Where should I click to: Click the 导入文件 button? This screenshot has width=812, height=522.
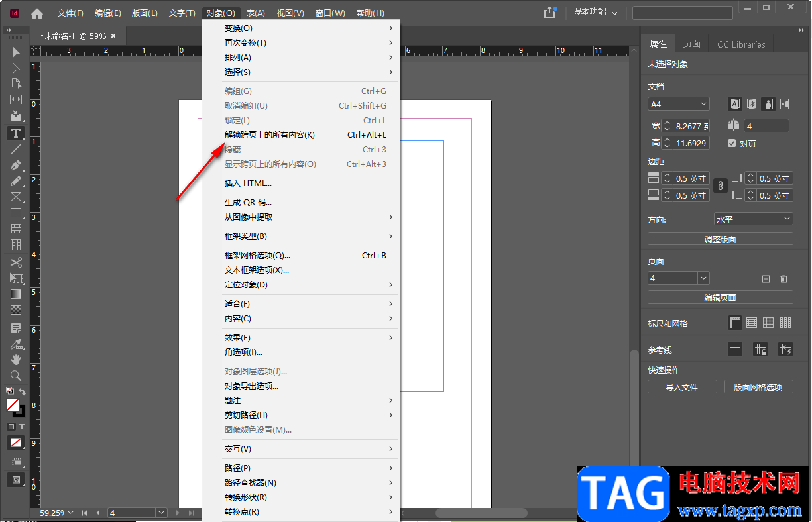pyautogui.click(x=682, y=387)
